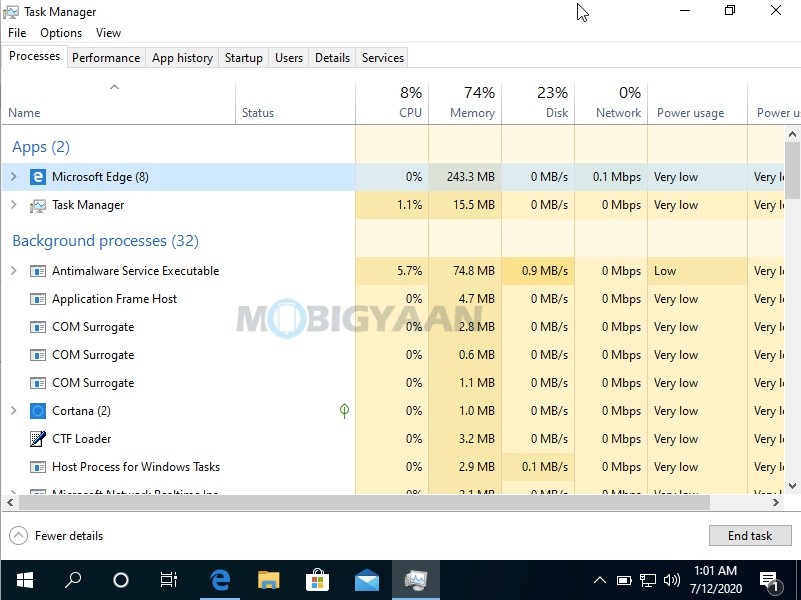Switch to the Performance tab
This screenshot has height=600, width=801.
(x=106, y=58)
